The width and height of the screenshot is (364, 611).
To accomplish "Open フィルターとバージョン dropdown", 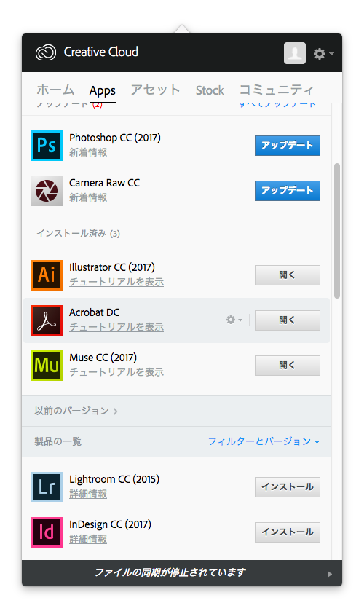I will 264,441.
